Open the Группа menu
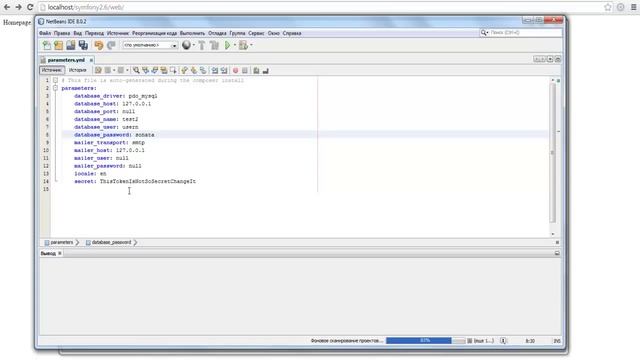 click(237, 33)
